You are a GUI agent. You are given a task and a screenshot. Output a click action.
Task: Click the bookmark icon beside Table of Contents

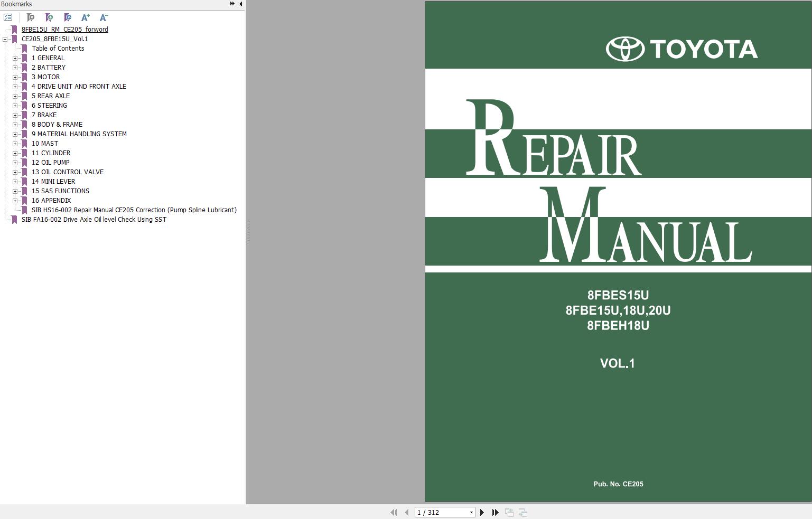[24, 49]
